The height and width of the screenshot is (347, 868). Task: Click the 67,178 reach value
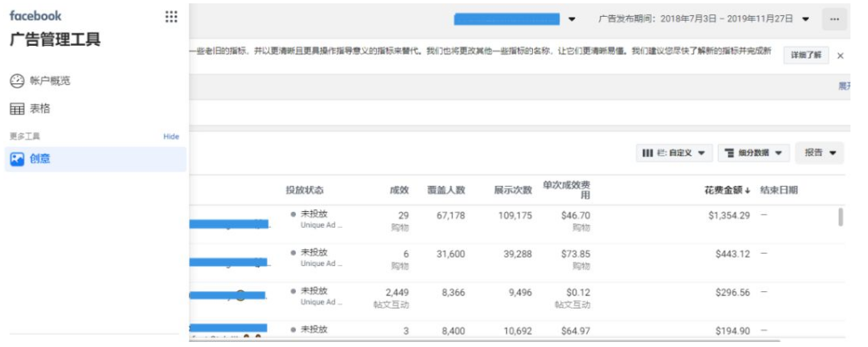(x=450, y=215)
